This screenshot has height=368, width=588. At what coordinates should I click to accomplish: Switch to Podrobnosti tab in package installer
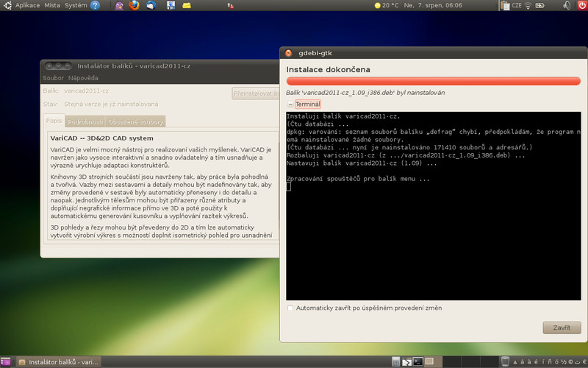pos(85,121)
